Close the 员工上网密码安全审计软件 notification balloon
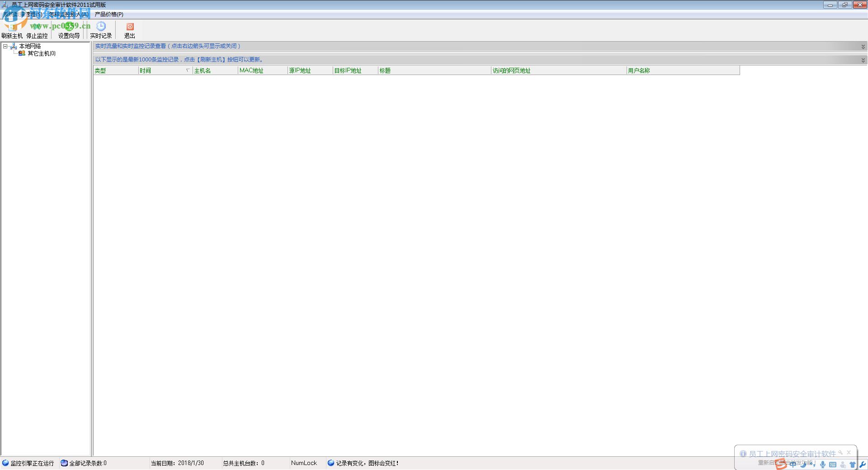This screenshot has width=868, height=470. [x=849, y=452]
